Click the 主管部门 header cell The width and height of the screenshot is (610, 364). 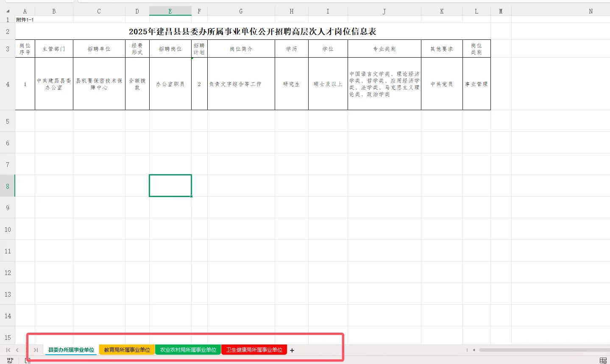(54, 49)
